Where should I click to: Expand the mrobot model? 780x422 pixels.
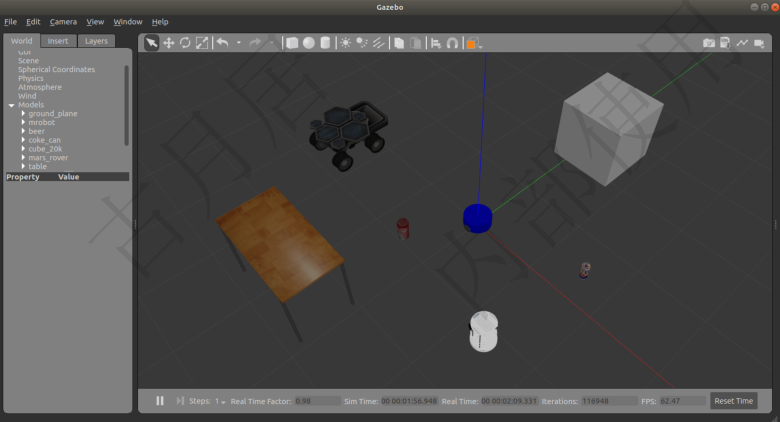coord(23,122)
